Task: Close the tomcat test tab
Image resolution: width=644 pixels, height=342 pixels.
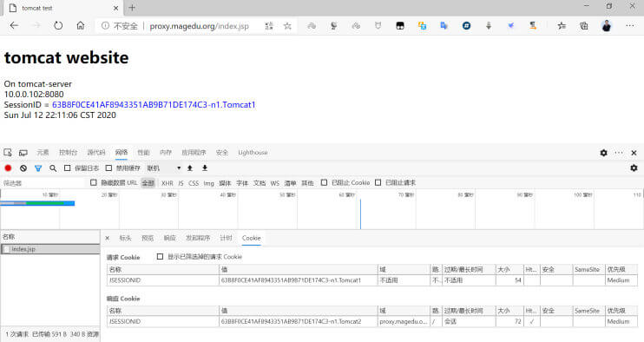Action: pyautogui.click(x=115, y=8)
